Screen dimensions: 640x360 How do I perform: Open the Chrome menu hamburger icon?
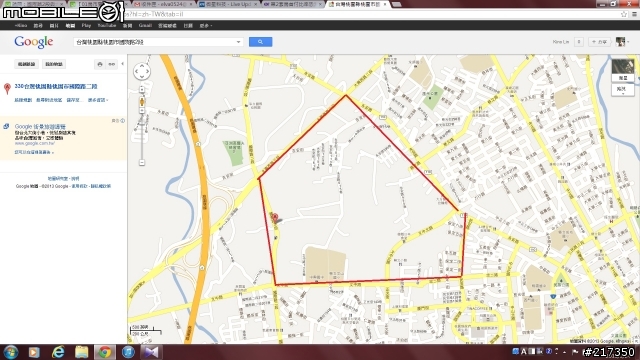click(634, 14)
